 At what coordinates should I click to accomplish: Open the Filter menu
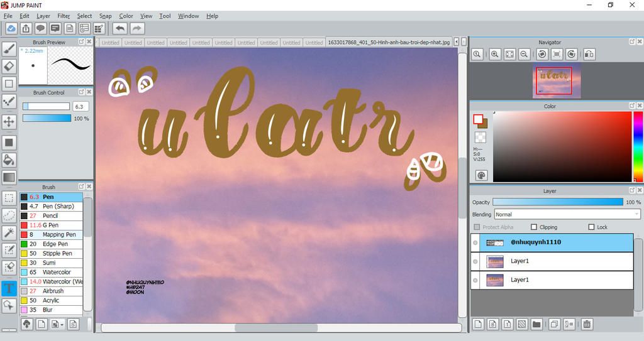[64, 16]
